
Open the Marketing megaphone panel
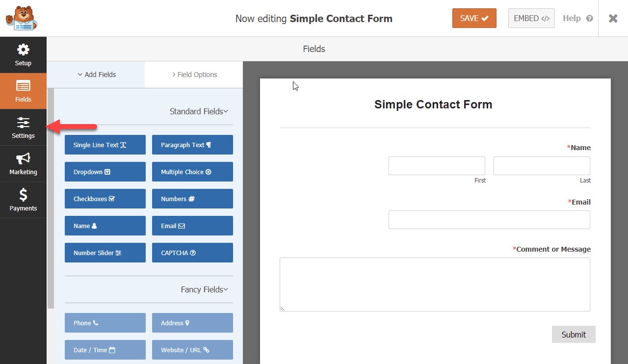pyautogui.click(x=23, y=164)
